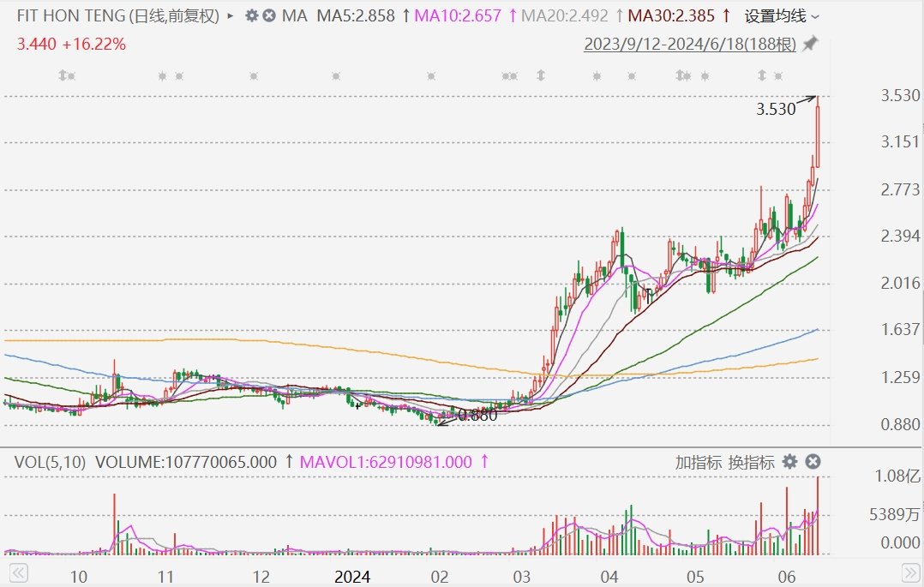Open volume indicator settings gear
The width and height of the screenshot is (924, 587).
(789, 462)
